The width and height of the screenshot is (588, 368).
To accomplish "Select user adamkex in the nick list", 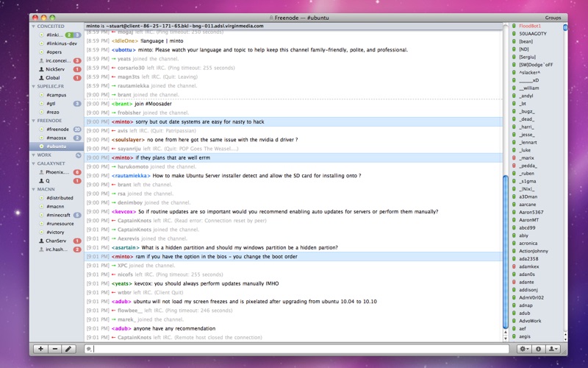I will click(x=528, y=266).
